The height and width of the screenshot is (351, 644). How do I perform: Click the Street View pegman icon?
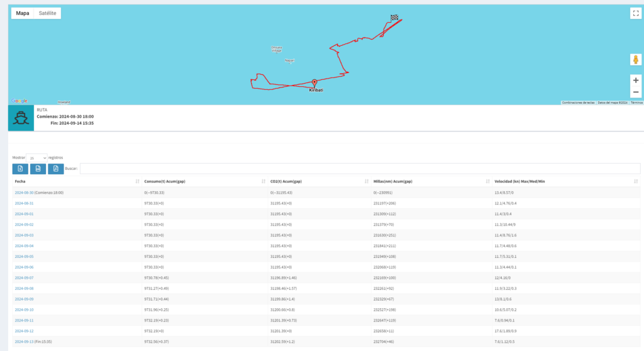[635, 60]
